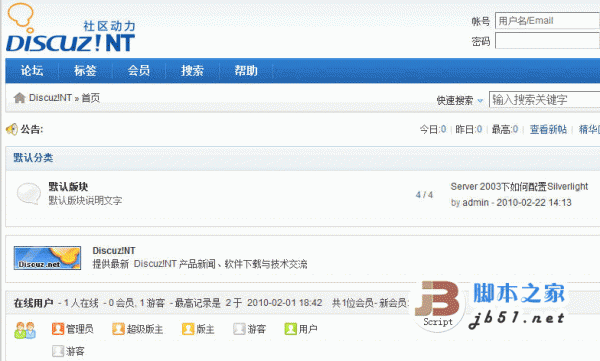Viewport: 600px width, 361px height.
Task: Open the 论坛 nav tab
Action: coord(32,70)
